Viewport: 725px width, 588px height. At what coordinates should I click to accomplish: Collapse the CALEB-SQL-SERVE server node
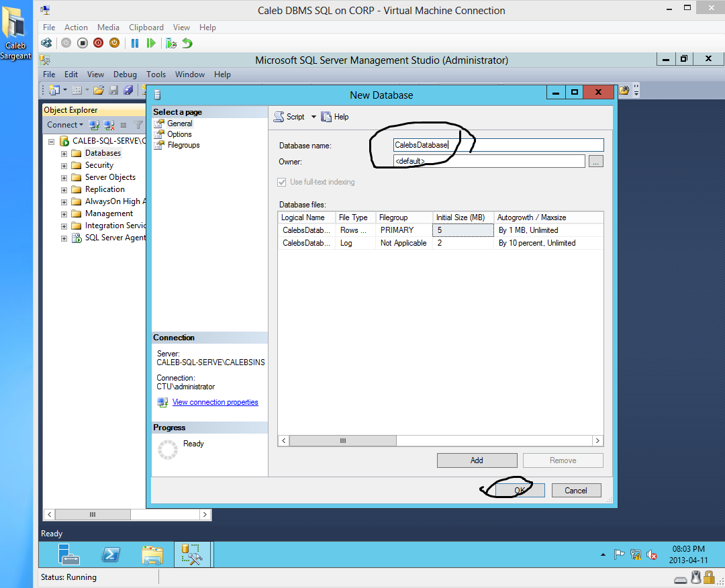pos(51,142)
